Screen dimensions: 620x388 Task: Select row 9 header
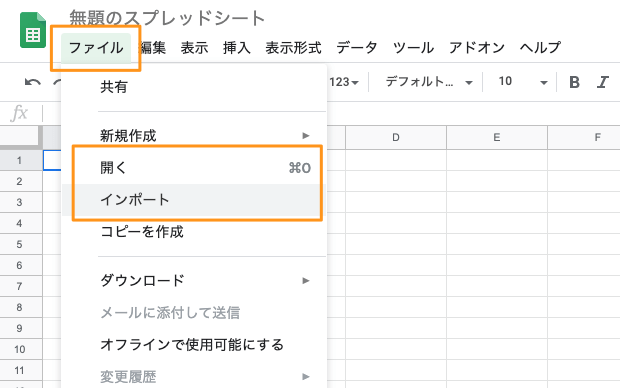pyautogui.click(x=21, y=328)
